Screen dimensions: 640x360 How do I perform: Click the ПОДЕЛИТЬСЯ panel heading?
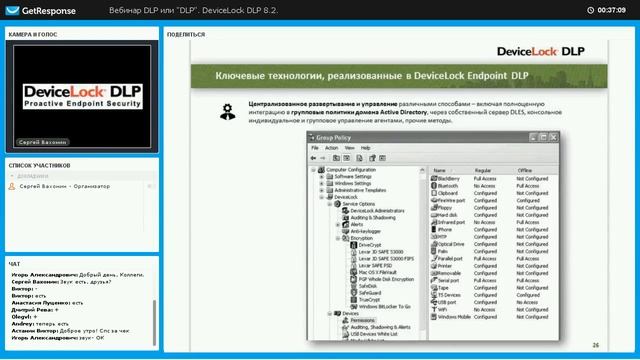tap(186, 35)
